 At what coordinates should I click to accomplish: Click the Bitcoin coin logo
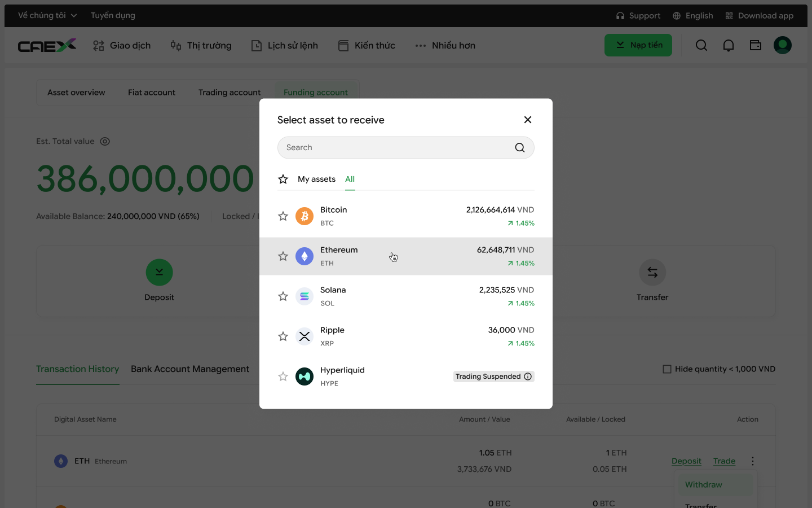304,216
